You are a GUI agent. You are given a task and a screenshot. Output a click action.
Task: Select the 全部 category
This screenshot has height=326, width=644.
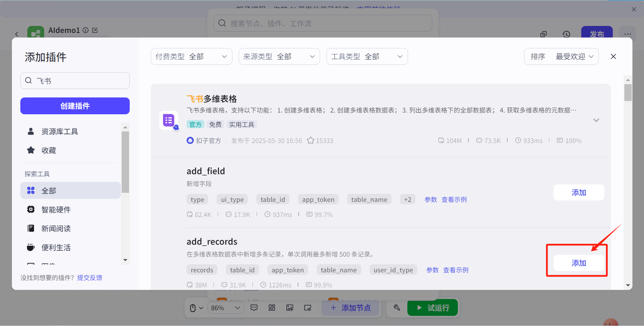click(x=70, y=190)
